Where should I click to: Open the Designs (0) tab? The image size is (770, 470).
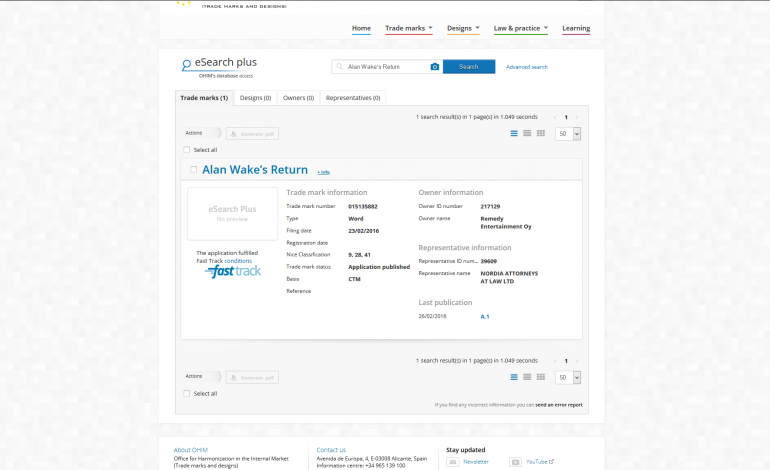click(255, 98)
